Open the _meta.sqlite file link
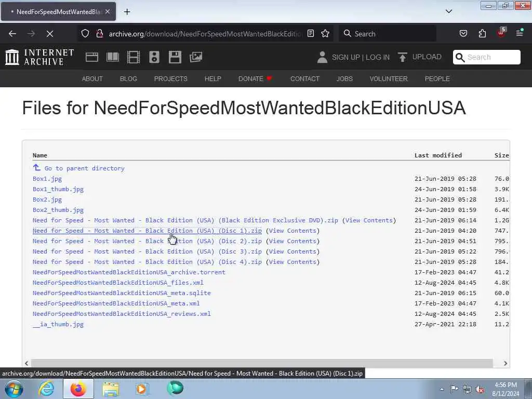532x399 pixels. point(122,293)
